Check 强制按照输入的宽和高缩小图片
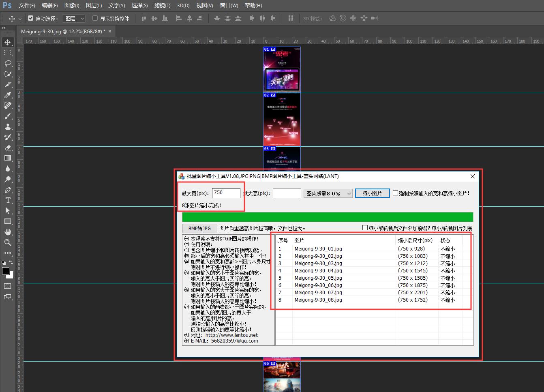 tap(395, 193)
